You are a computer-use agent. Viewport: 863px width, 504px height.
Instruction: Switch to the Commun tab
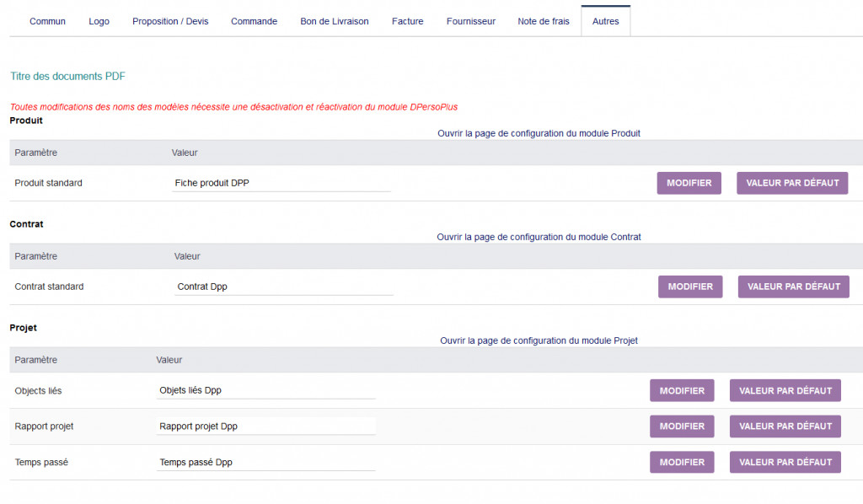[x=47, y=21]
